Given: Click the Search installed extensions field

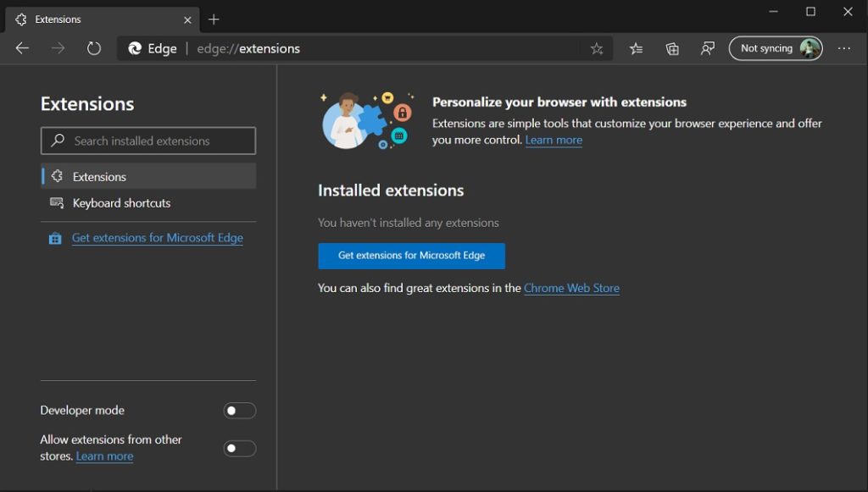Looking at the screenshot, I should 147,141.
